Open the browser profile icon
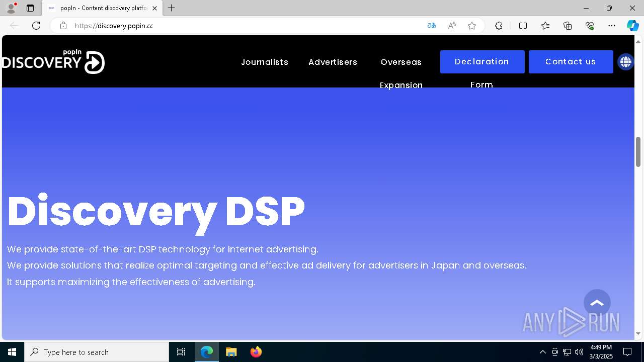Screen dimensions: 644x362 click(x=11, y=8)
